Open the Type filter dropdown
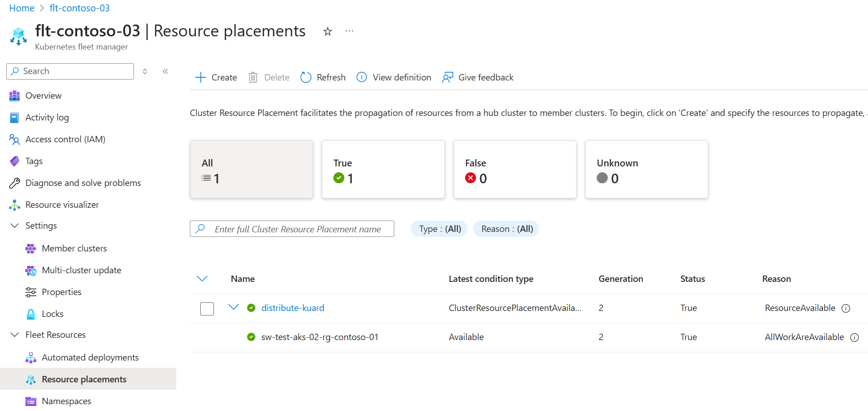The height and width of the screenshot is (411, 868). [x=439, y=229]
